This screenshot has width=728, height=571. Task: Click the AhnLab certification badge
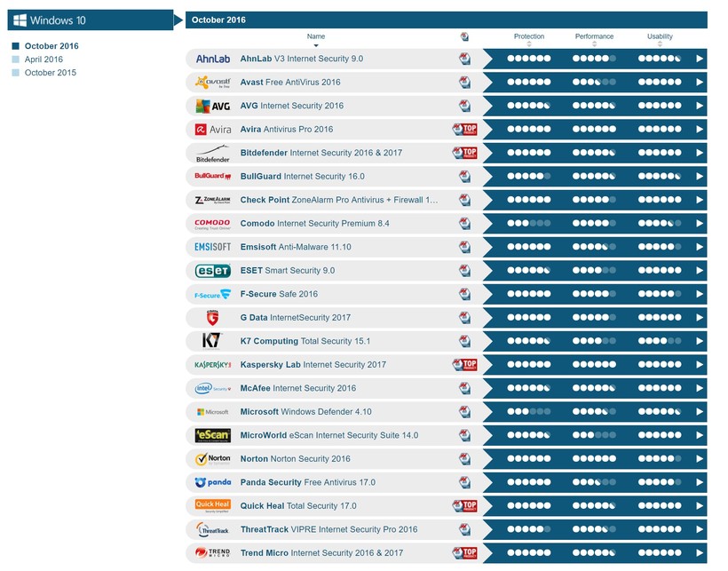[x=464, y=59]
